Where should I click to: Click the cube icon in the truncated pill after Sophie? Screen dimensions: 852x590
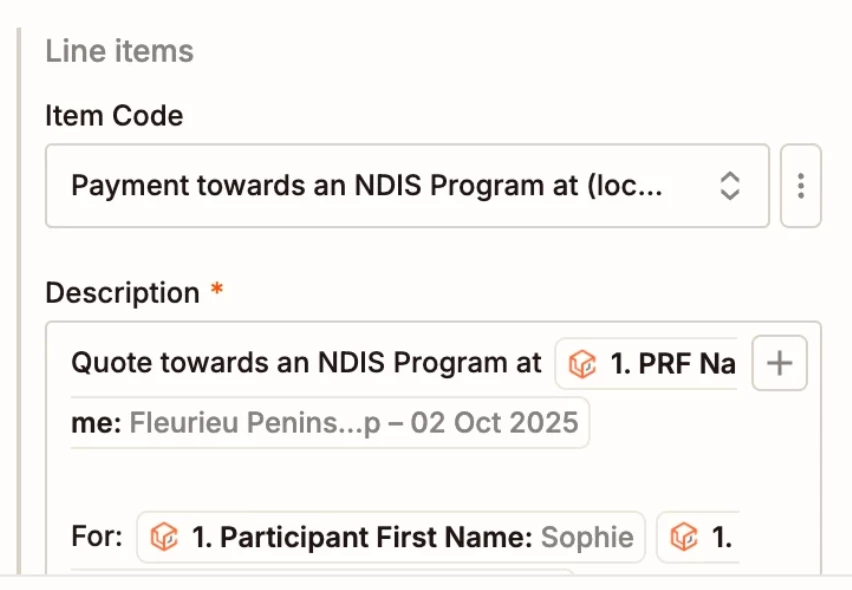click(684, 537)
